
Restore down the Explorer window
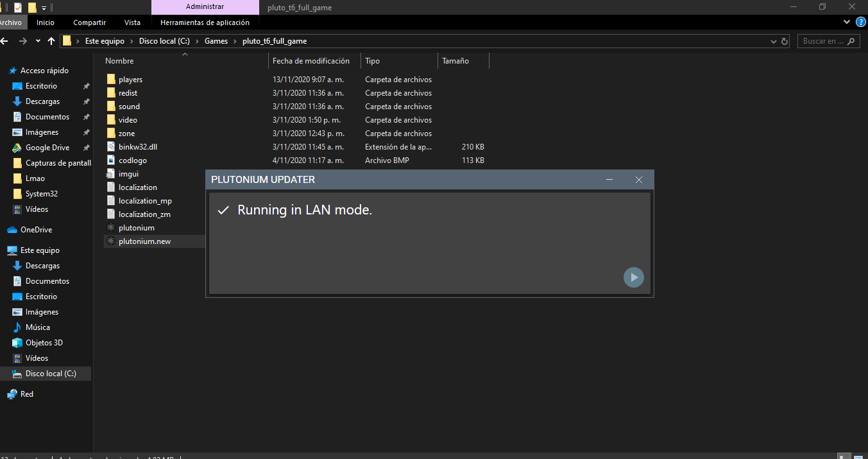822,7
